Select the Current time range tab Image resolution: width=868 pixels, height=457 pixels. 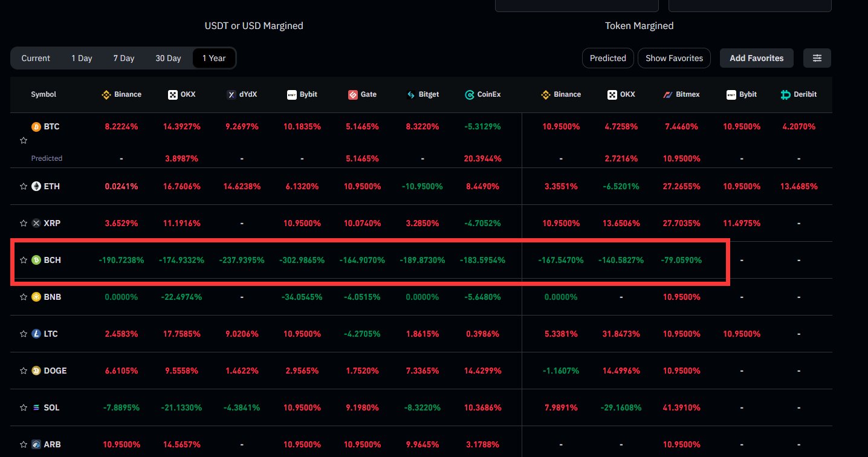pyautogui.click(x=36, y=58)
